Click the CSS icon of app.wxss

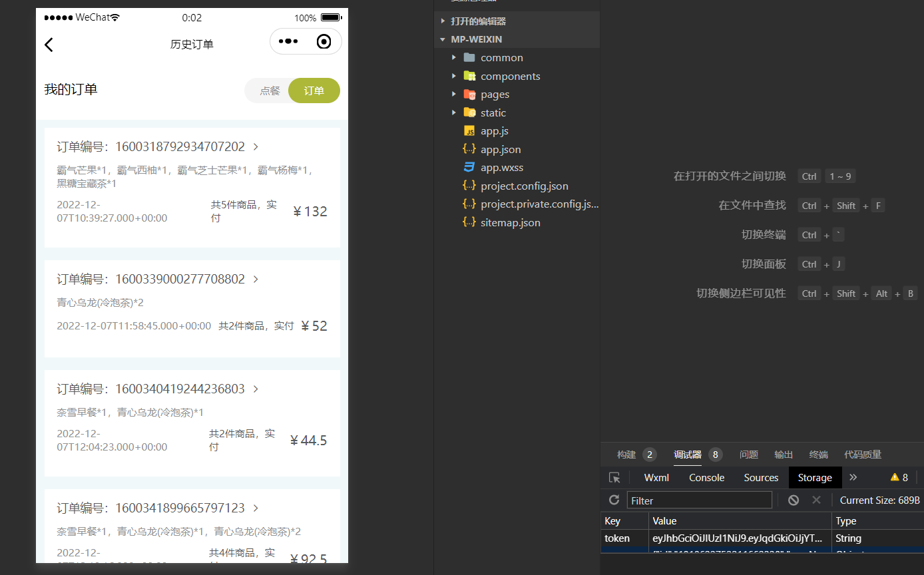click(x=469, y=167)
